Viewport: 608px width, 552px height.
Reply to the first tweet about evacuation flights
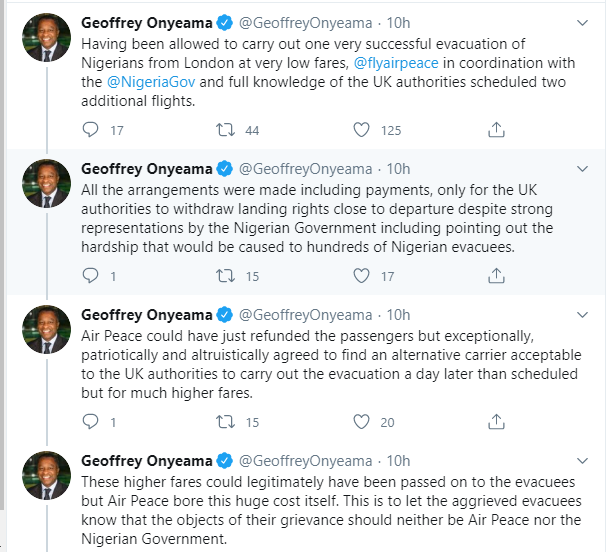90,130
